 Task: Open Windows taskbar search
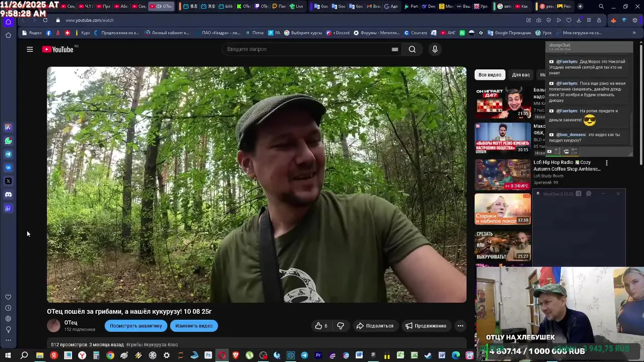point(24,355)
